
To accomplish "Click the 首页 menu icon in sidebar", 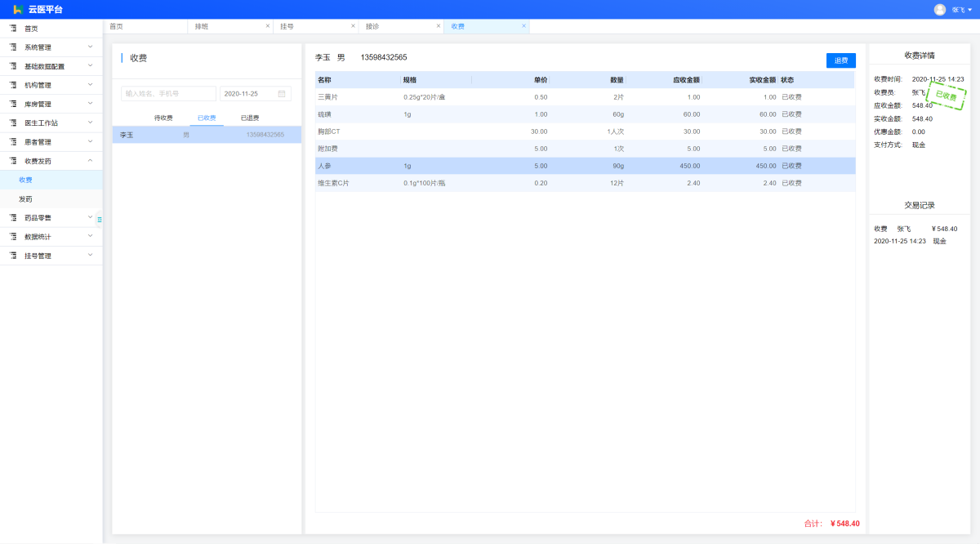I will tap(13, 29).
